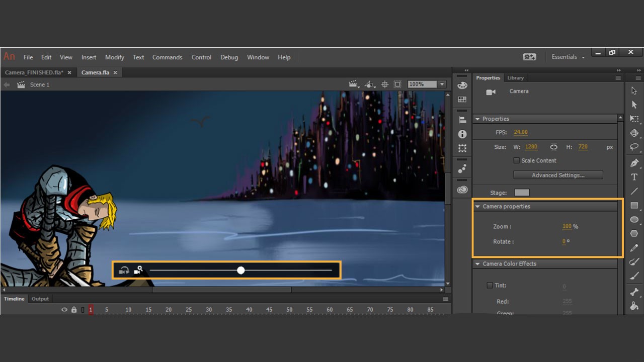Click the on-stage camera slider knob
This screenshot has height=362, width=644.
pos(241,270)
